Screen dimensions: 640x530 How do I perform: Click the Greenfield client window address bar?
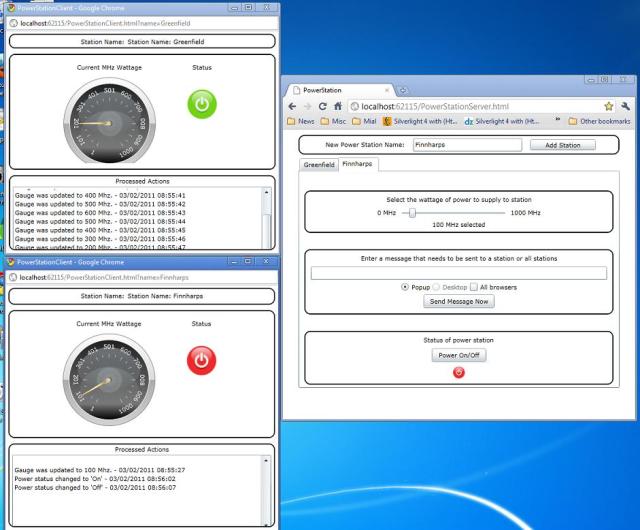[142, 23]
